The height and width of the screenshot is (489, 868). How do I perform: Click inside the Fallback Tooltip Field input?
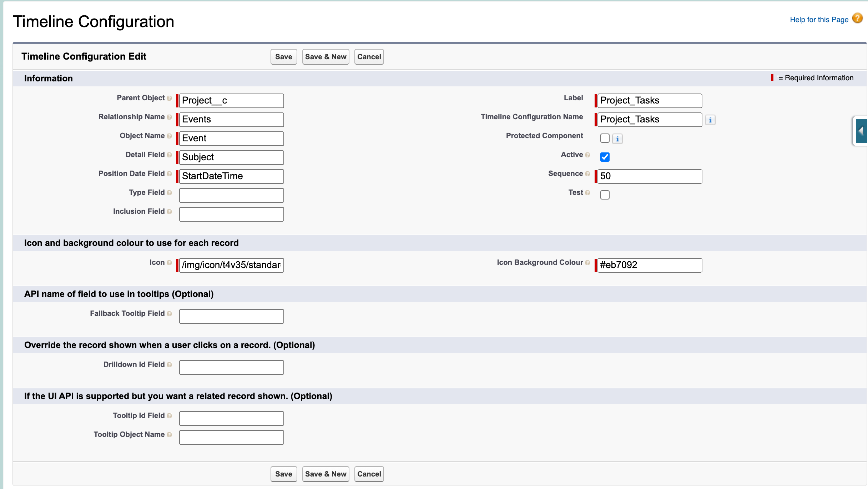[231, 316]
